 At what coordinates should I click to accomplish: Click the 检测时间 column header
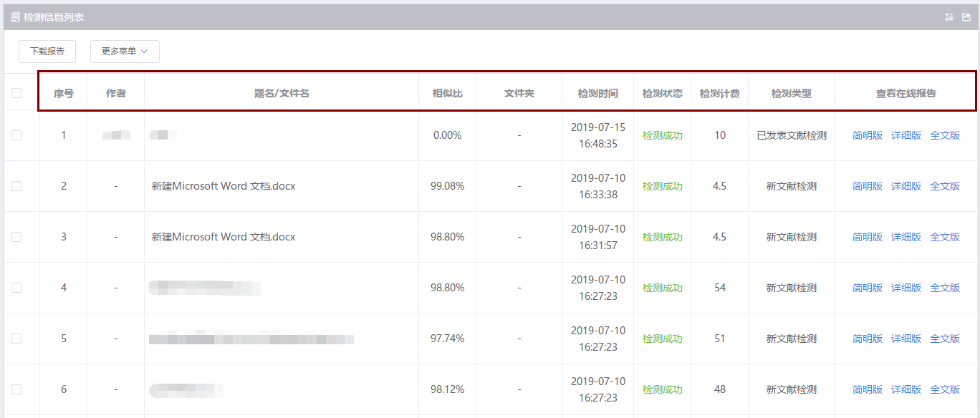pos(597,93)
